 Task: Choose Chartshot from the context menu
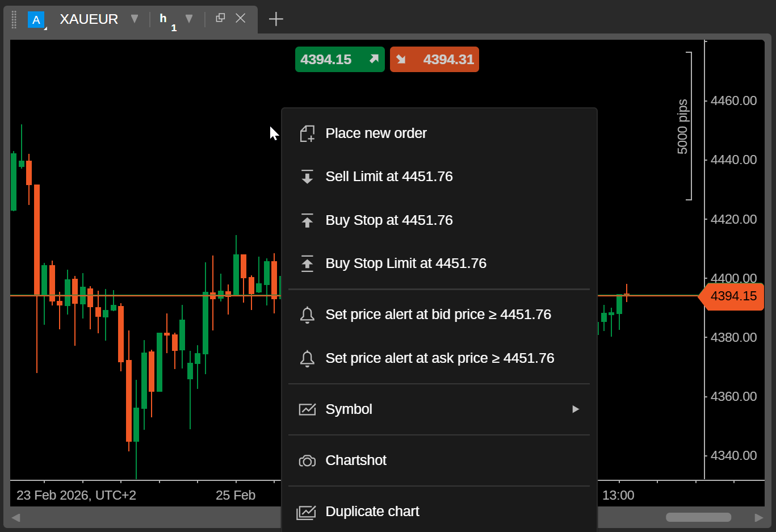(x=439, y=460)
